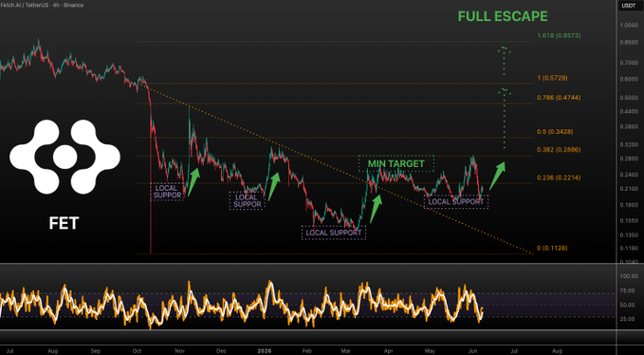Click the 0.3200 price axis value
This screenshot has height=355, width=644.
point(630,144)
